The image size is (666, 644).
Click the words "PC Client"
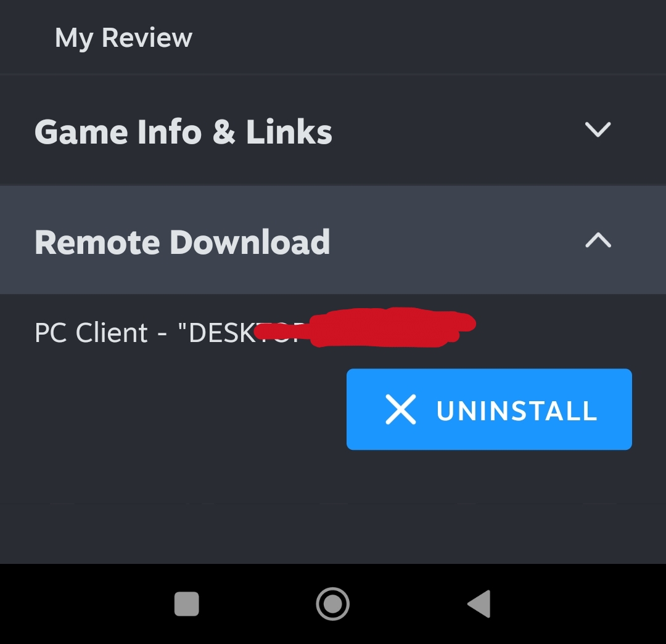[91, 332]
